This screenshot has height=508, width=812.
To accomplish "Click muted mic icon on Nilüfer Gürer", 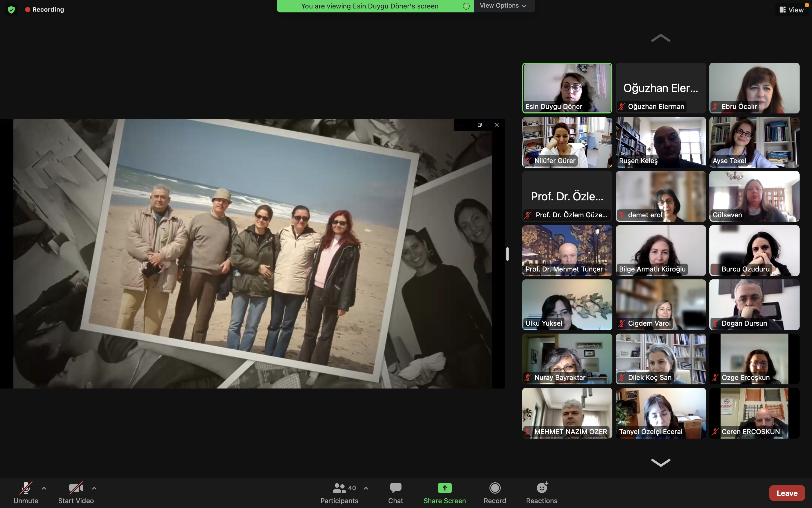I will [x=528, y=161].
